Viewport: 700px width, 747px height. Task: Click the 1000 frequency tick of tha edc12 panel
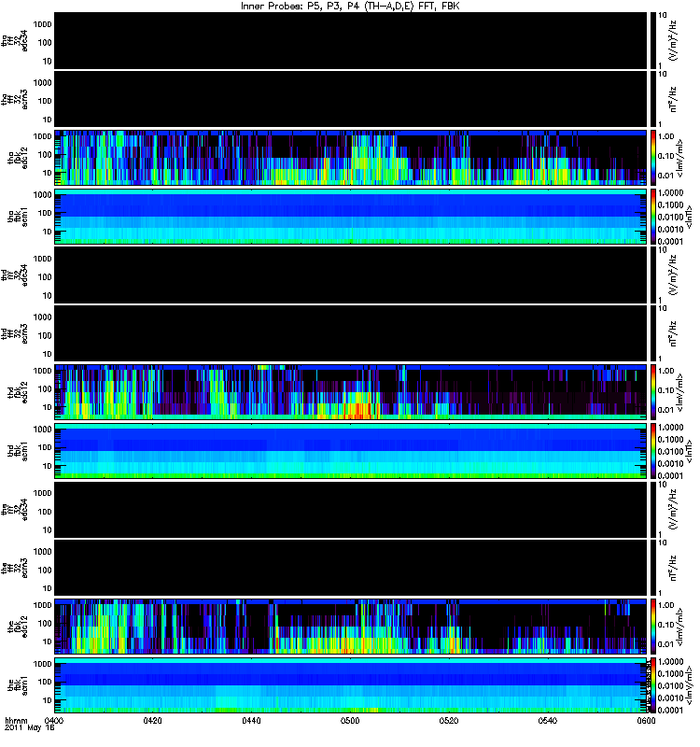pyautogui.click(x=42, y=136)
